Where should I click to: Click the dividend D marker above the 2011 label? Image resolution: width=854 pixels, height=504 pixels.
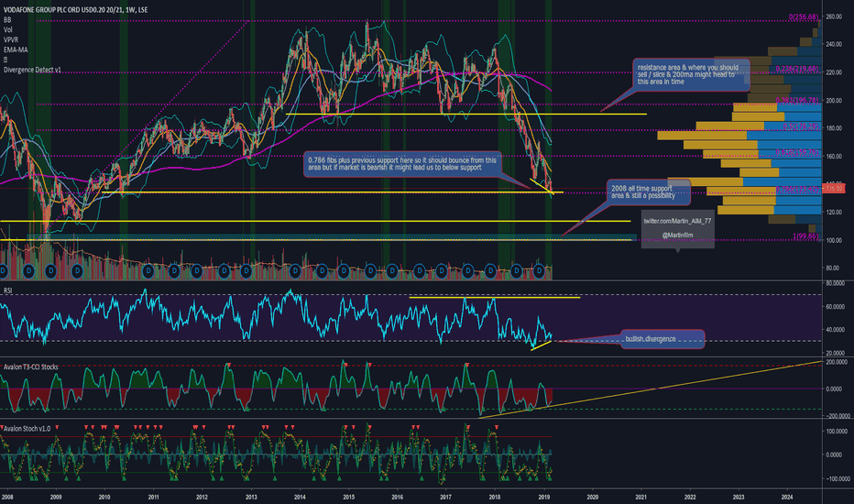click(x=148, y=270)
